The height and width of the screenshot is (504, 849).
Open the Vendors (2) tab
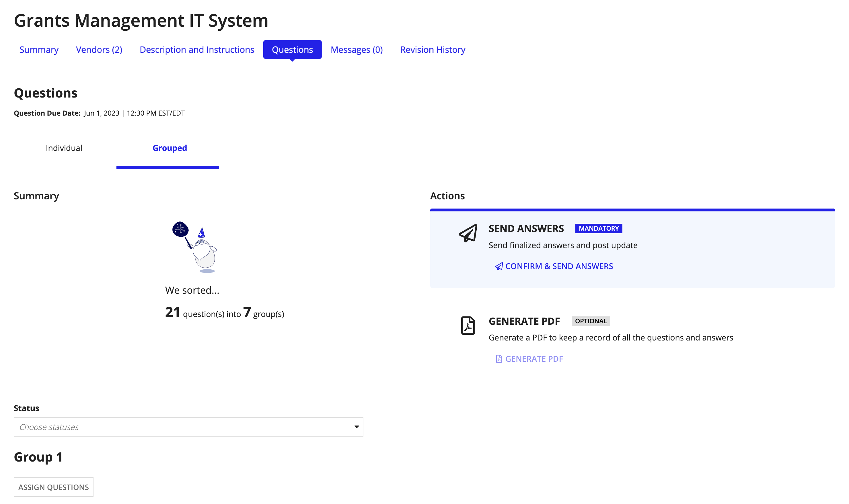[99, 50]
